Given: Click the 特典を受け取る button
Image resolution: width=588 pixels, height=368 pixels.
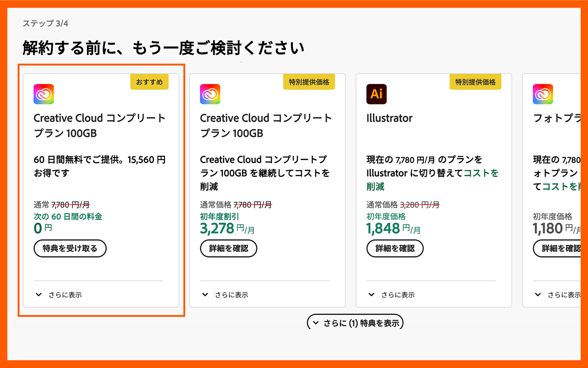Looking at the screenshot, I should coord(70,248).
